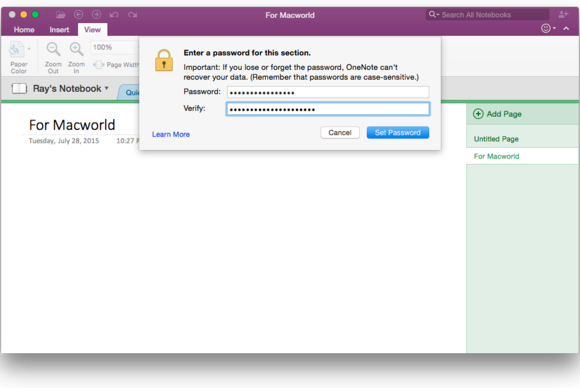Set zoom to Page Width

click(x=116, y=65)
